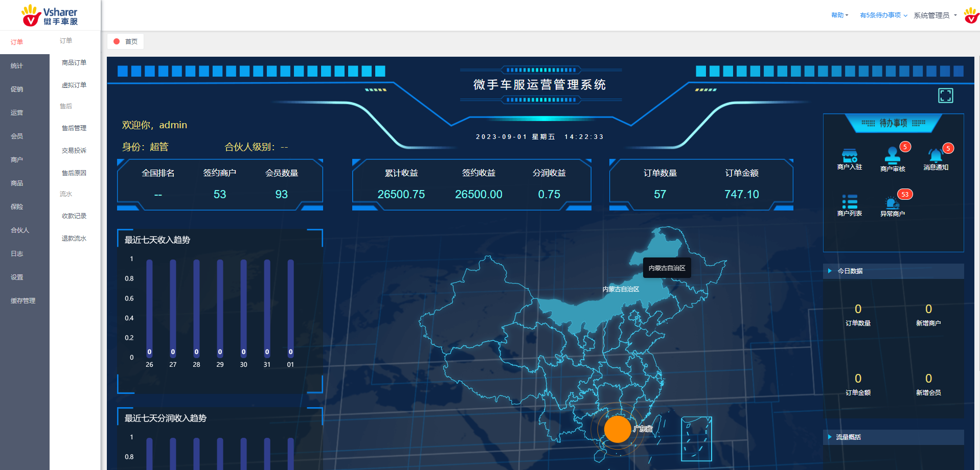Screen dimensions: 980x470
Task: Click the 会员数量 value 93
Action: (x=282, y=195)
